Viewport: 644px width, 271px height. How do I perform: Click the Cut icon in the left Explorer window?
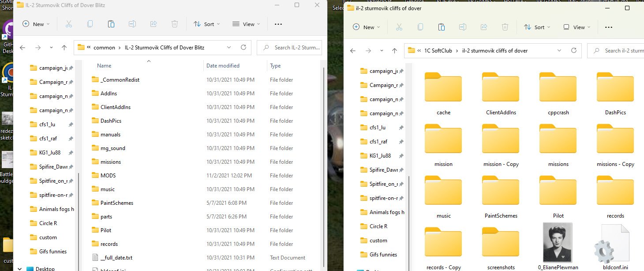click(x=69, y=24)
